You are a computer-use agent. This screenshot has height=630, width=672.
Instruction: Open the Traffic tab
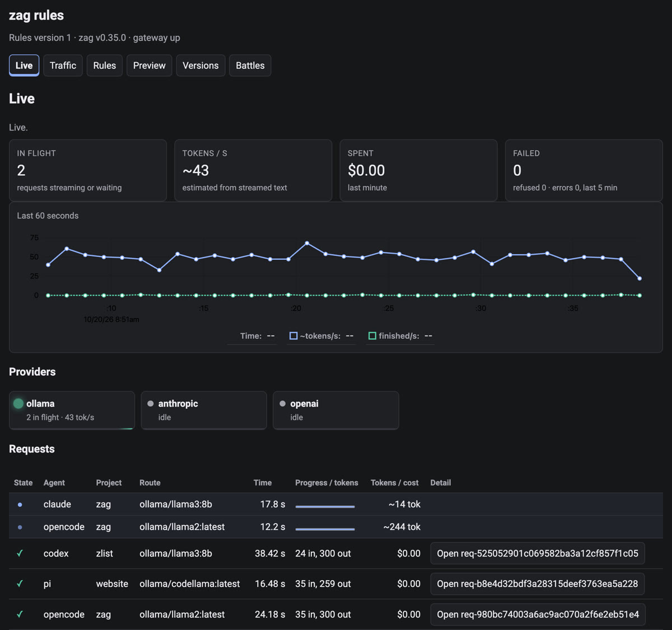tap(63, 66)
